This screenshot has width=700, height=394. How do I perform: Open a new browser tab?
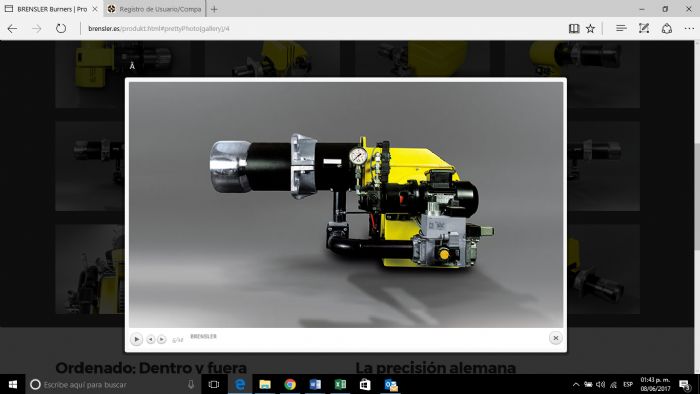pyautogui.click(x=214, y=9)
